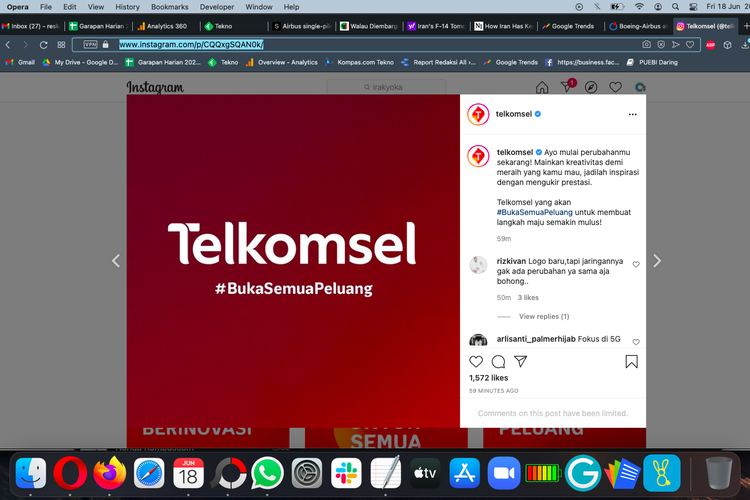This screenshot has height=500, width=750.
Task: Like the Telkomsel post with heart icon
Action: click(x=476, y=362)
